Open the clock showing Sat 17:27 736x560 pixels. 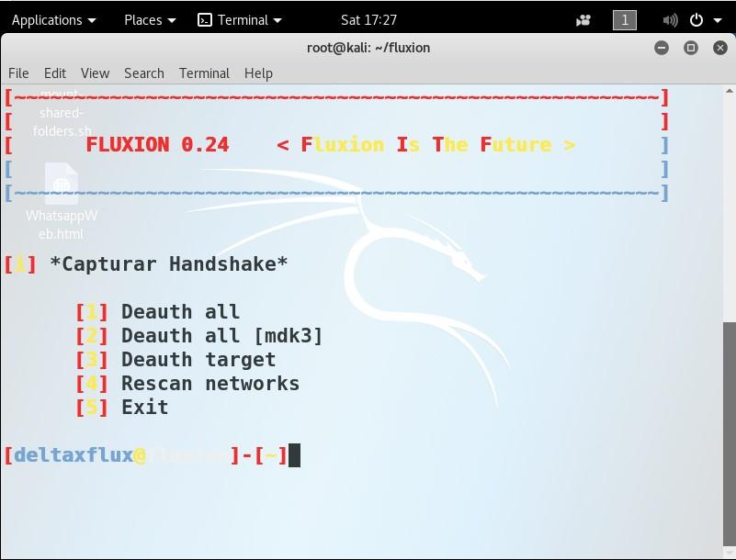[368, 20]
